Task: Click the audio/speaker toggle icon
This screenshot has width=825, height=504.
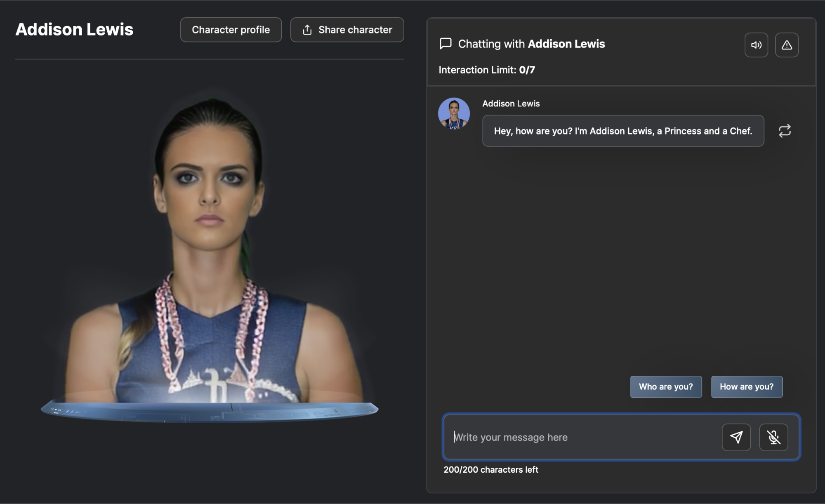Action: tap(757, 44)
